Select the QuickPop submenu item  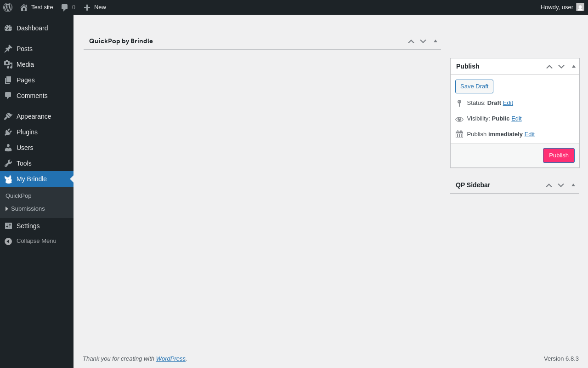coord(18,195)
